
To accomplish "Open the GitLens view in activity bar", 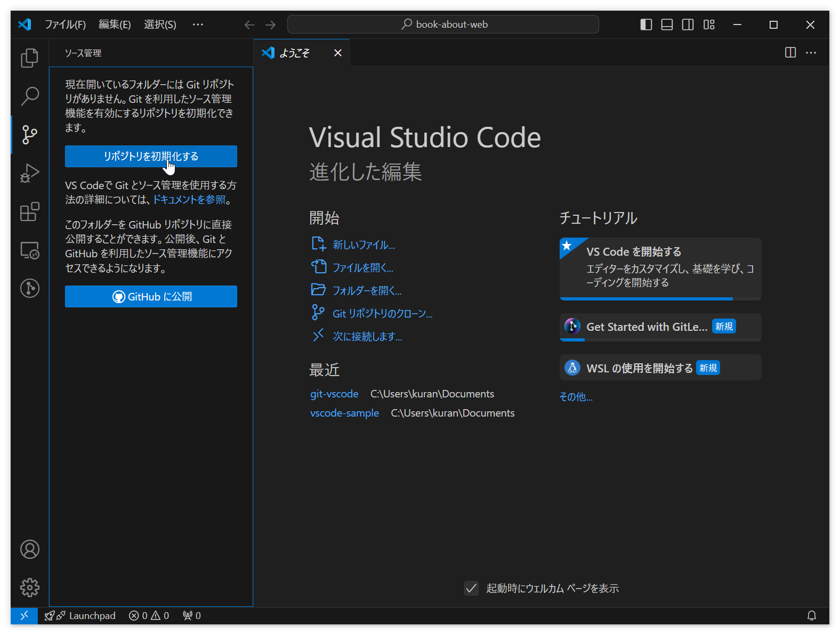I will tap(30, 288).
